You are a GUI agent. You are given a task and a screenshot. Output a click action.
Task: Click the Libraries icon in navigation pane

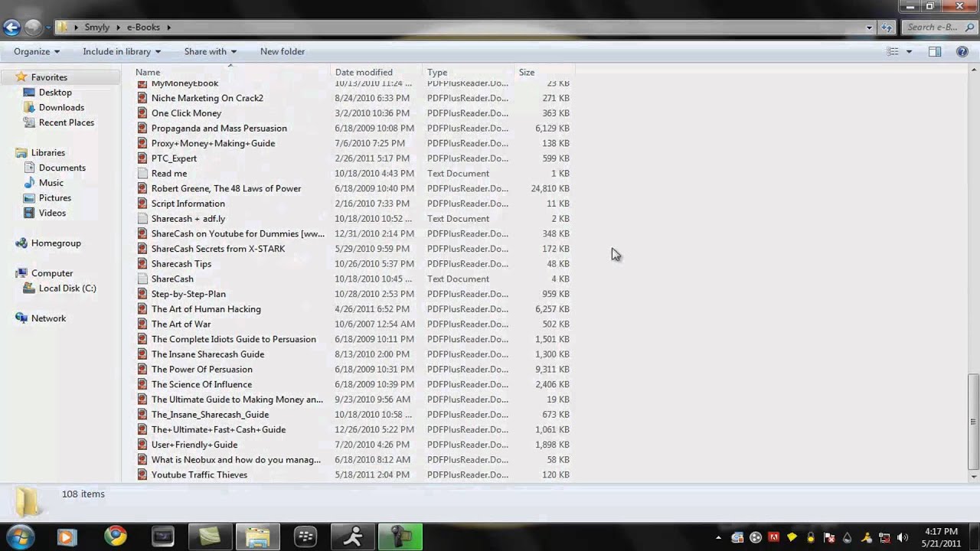21,153
